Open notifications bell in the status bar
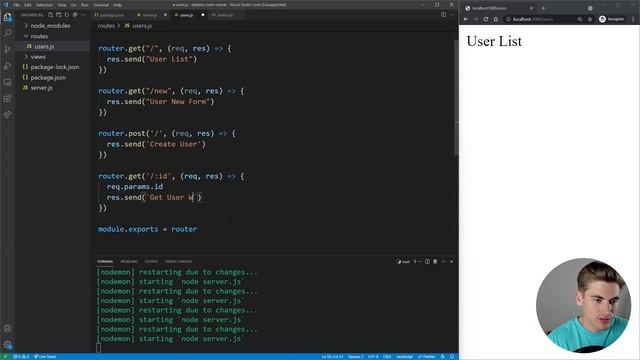Screen dimensions: 640x360 pos(452,356)
